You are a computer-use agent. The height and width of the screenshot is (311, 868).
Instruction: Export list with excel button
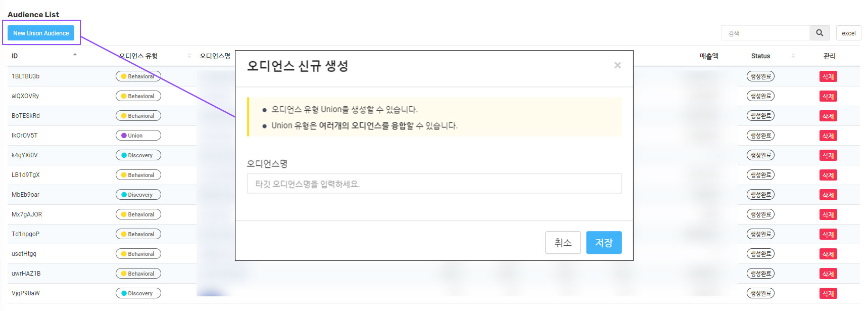tap(848, 33)
